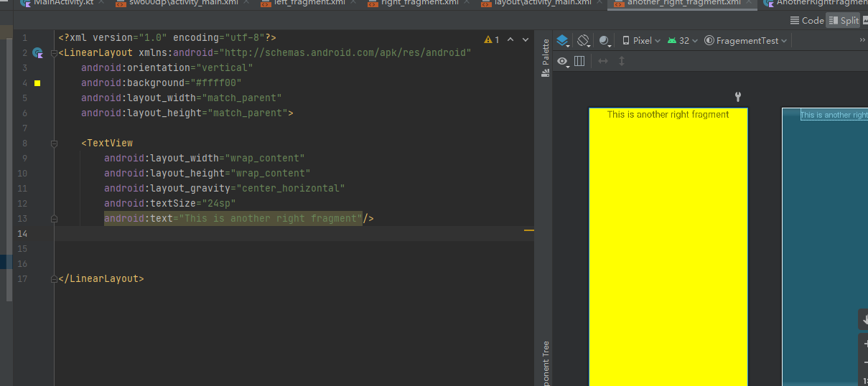Click the "center_horizontal" gravity value
Screen dimensions: 868x386
click(291, 188)
